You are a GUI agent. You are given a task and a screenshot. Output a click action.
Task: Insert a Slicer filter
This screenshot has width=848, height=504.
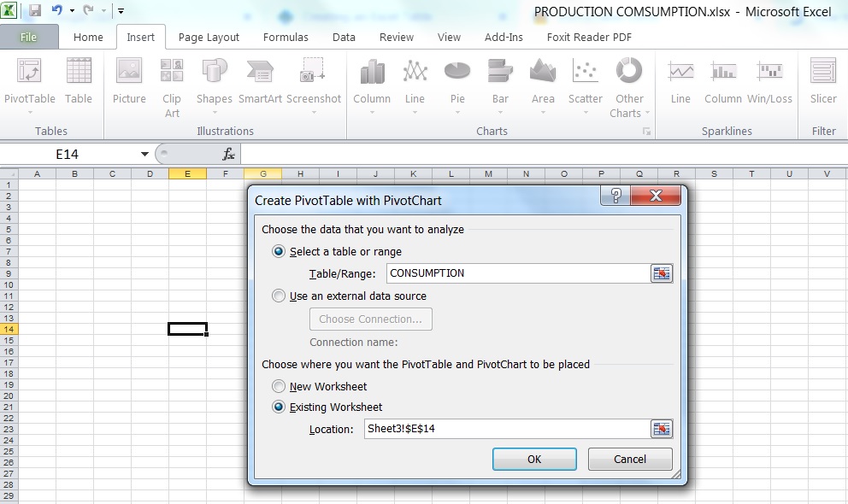pos(823,81)
